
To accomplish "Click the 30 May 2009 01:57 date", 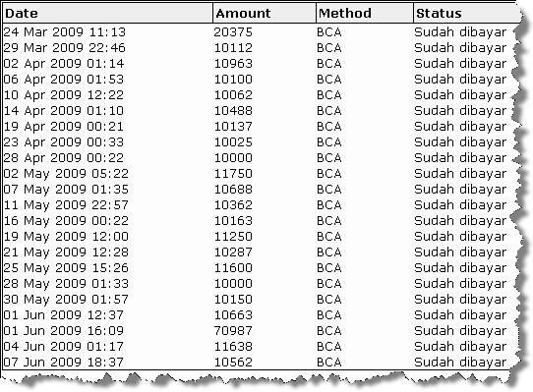I will tap(66, 300).
